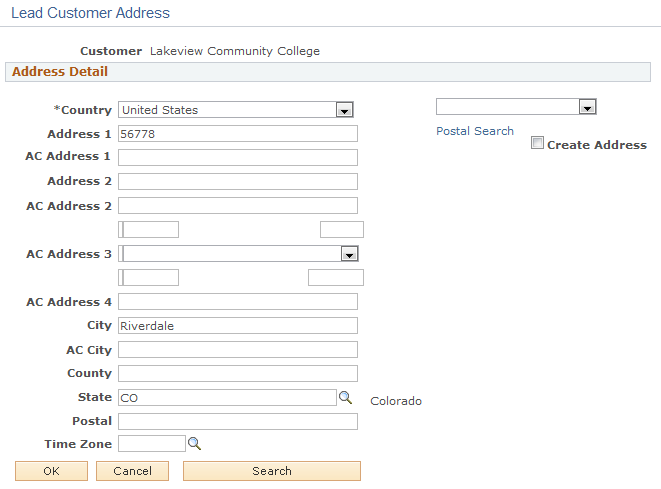
Task: Enable the Create Address checkbox
Action: coord(538,144)
